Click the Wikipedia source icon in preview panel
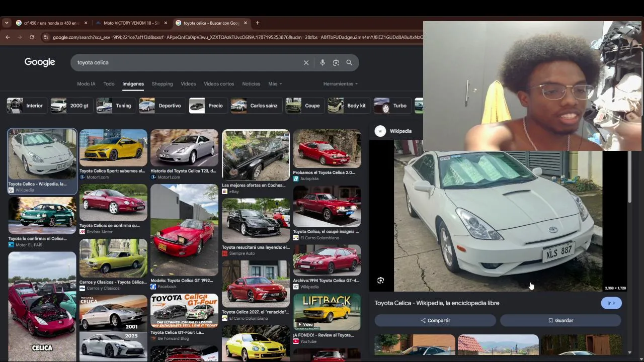The width and height of the screenshot is (644, 362). pos(380,131)
